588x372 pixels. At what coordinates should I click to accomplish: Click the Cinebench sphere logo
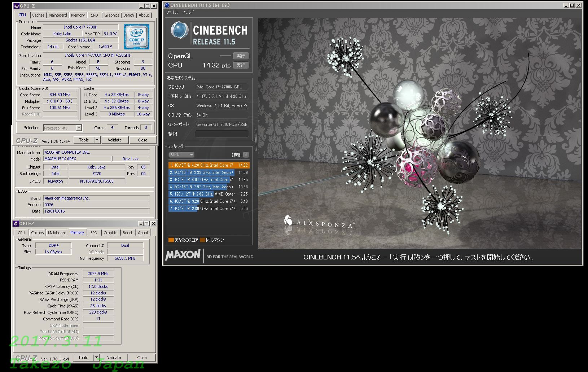point(179,30)
